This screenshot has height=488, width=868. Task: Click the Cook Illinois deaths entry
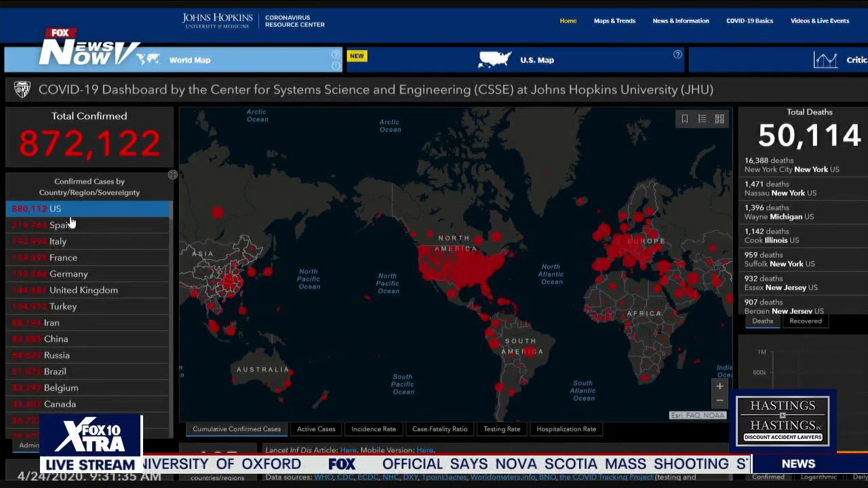(x=772, y=236)
